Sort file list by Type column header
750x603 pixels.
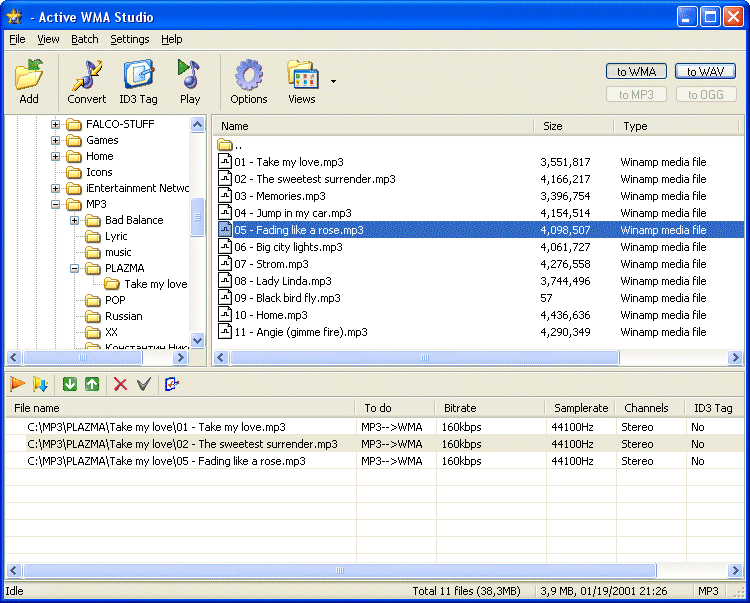[x=677, y=126]
